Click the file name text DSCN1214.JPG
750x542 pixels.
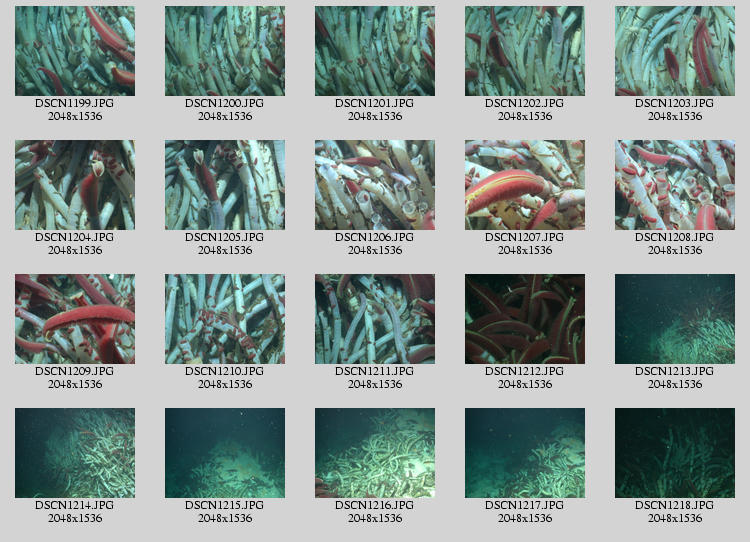point(75,505)
